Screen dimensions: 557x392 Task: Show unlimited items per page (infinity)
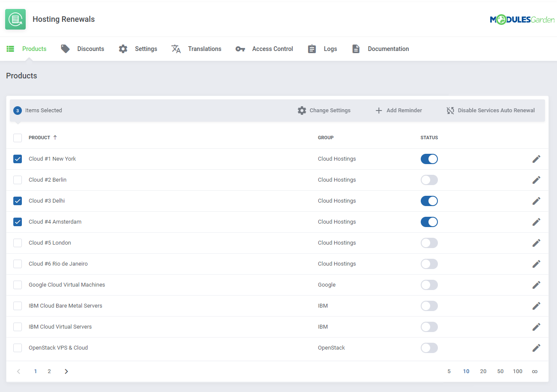(x=535, y=371)
